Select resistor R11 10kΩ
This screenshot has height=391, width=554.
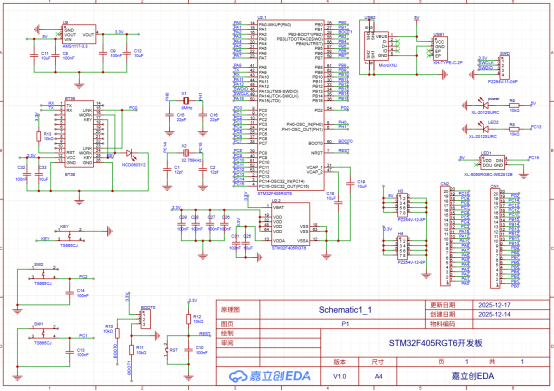tap(131, 350)
